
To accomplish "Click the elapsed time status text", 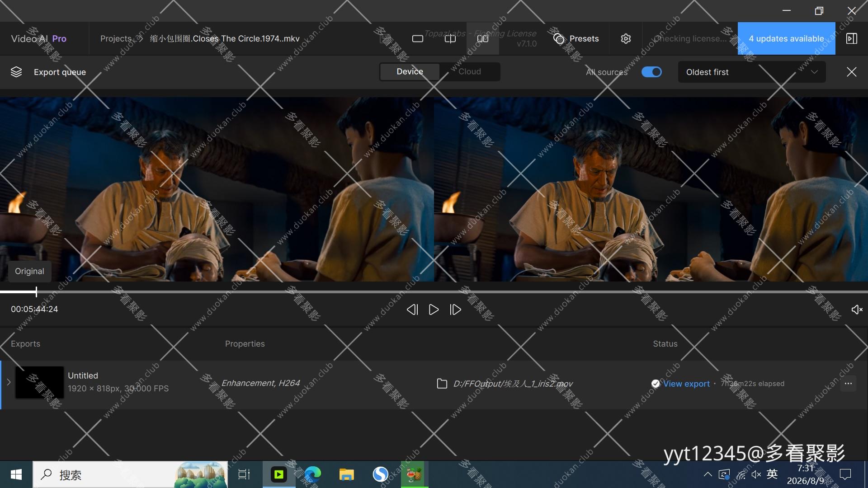I will (x=752, y=384).
